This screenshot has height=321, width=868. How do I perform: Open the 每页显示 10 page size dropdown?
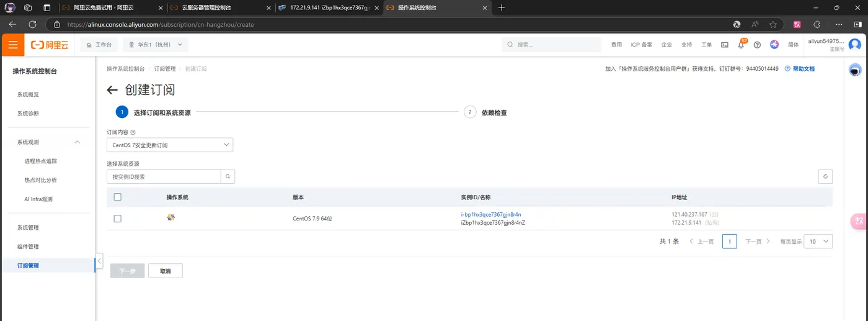(x=818, y=241)
